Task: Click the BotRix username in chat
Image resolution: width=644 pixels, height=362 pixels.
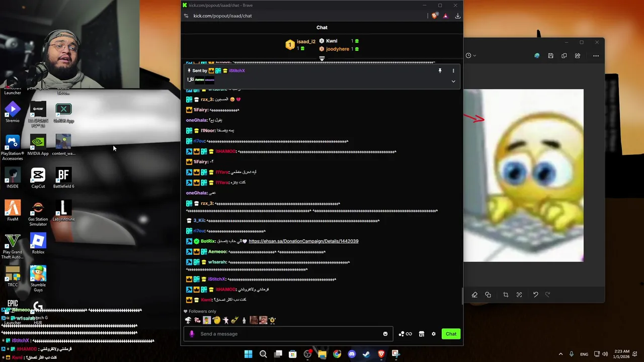Action: (x=208, y=241)
